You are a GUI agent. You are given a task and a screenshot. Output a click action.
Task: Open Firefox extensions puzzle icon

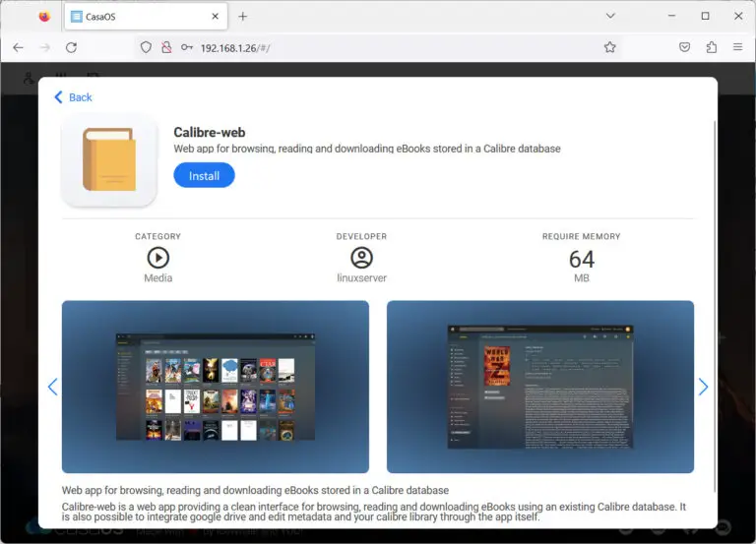tap(712, 47)
